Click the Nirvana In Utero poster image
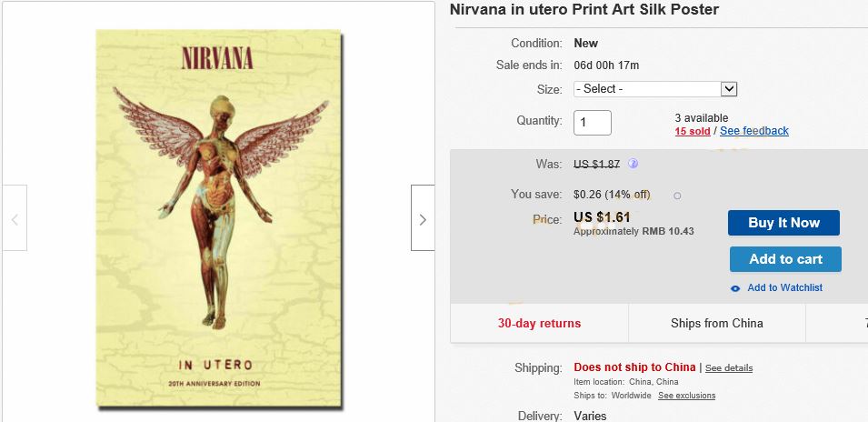 pyautogui.click(x=218, y=218)
